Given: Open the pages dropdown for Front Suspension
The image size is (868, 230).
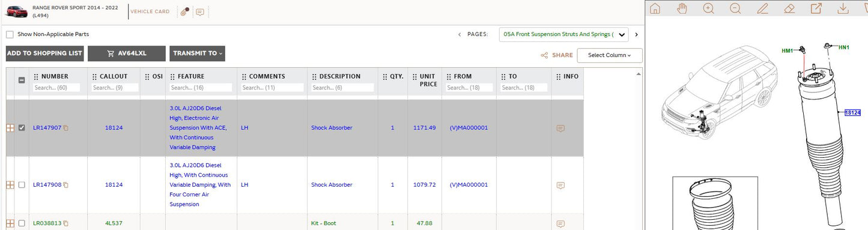Looking at the screenshot, I should click(x=564, y=35).
